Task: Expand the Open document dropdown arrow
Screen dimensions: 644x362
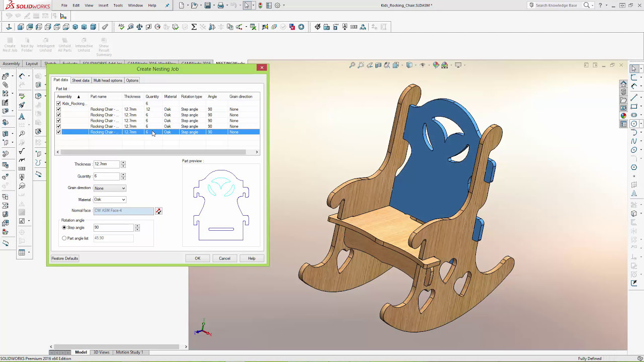Action: click(x=201, y=6)
